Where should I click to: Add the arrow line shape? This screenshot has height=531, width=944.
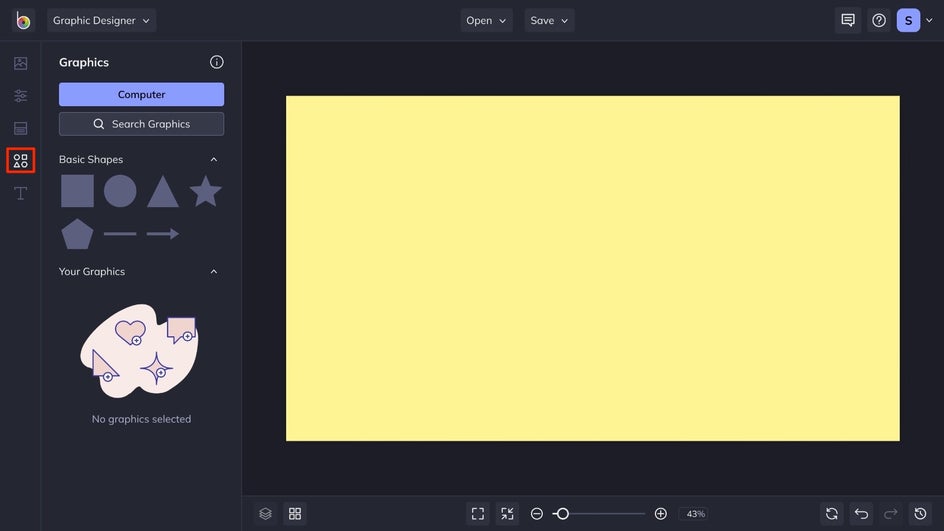pos(163,234)
